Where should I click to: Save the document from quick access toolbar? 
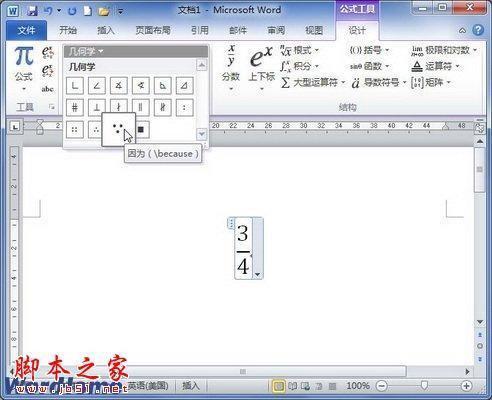pyautogui.click(x=32, y=11)
